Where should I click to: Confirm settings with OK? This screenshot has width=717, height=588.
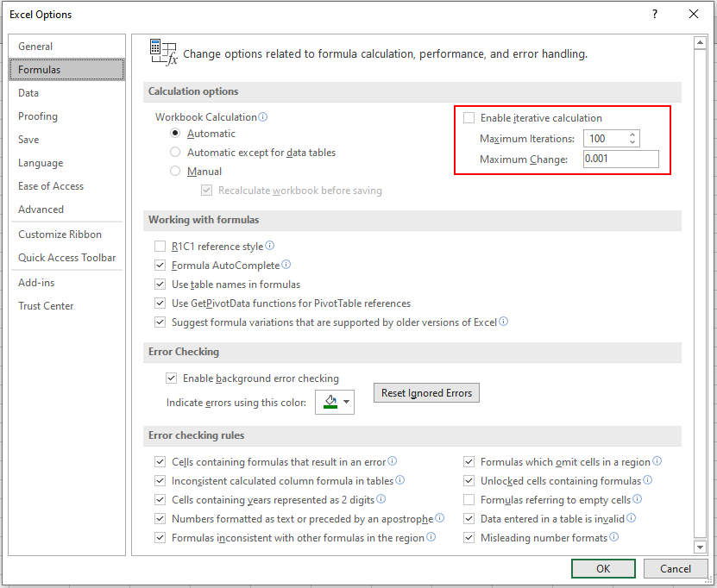pyautogui.click(x=602, y=568)
